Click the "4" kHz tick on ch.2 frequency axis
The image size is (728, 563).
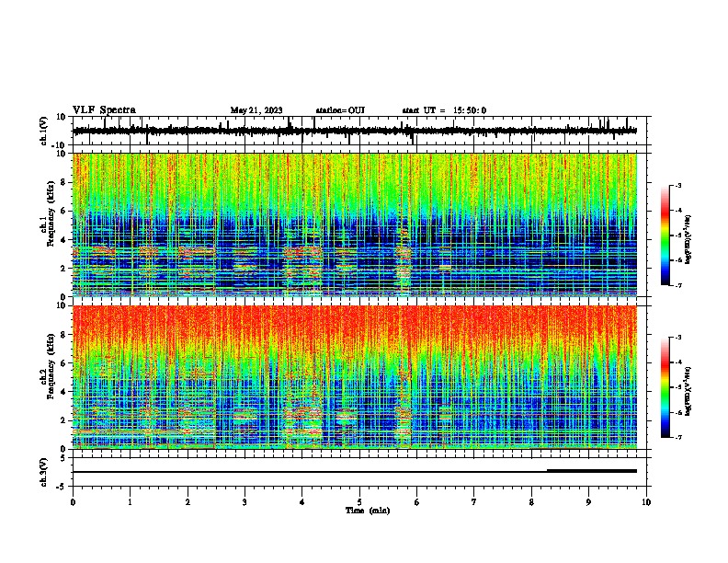[x=64, y=392]
